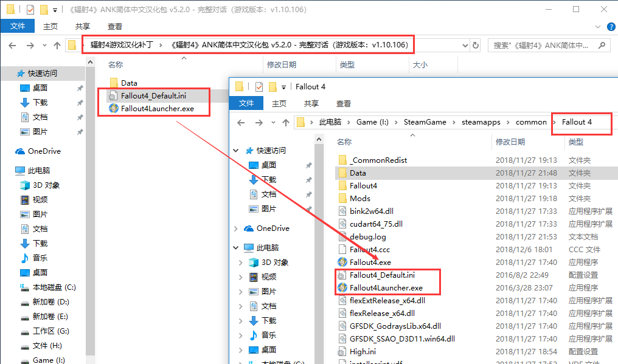Click the OneDrive cloud icon in back window sidebar
This screenshot has height=364, width=618.
click(x=20, y=151)
